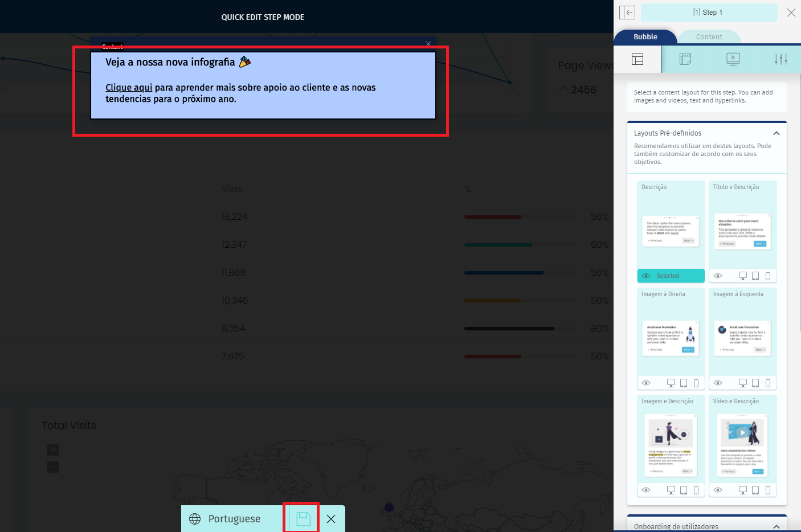Switch to the Bubble tab
This screenshot has width=801, height=532.
click(x=645, y=37)
